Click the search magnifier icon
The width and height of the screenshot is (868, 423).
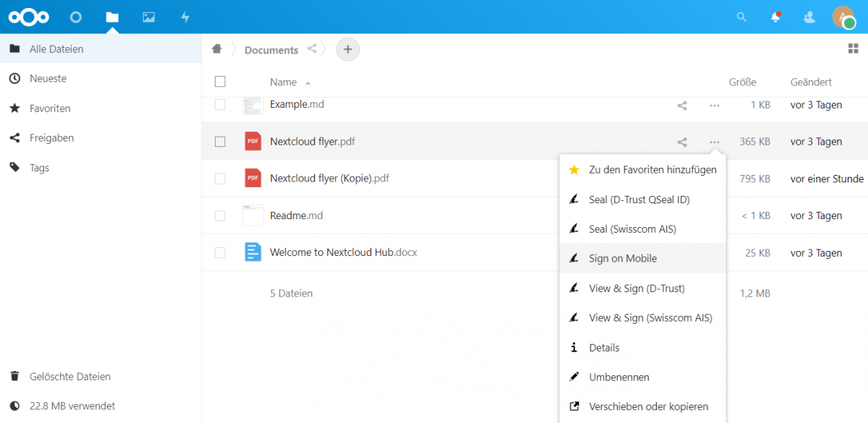(741, 17)
